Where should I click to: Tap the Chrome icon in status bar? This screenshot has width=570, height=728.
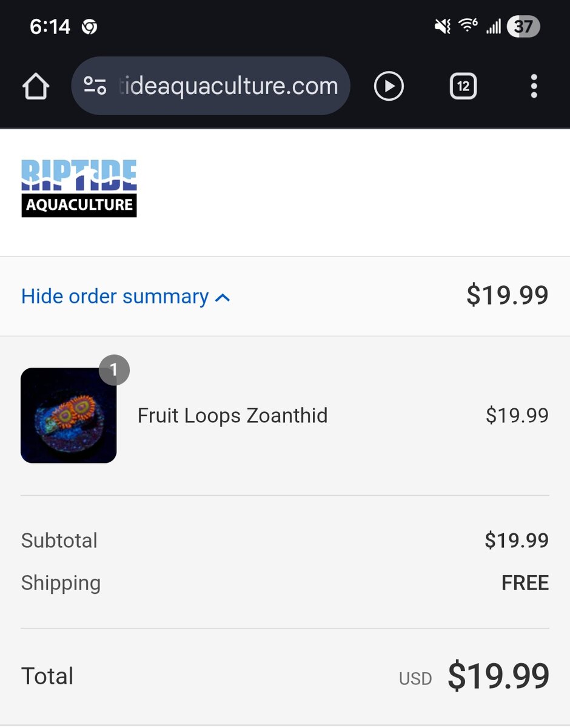[90, 27]
